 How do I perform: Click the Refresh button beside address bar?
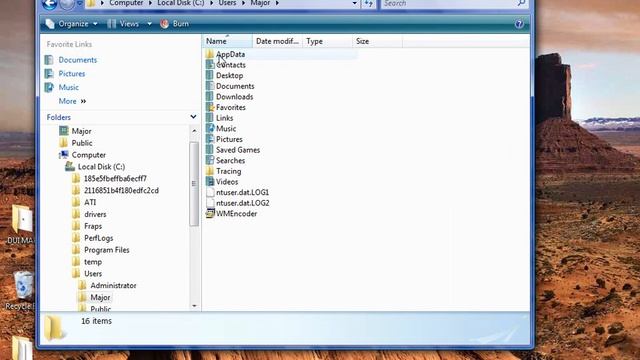coord(369,4)
